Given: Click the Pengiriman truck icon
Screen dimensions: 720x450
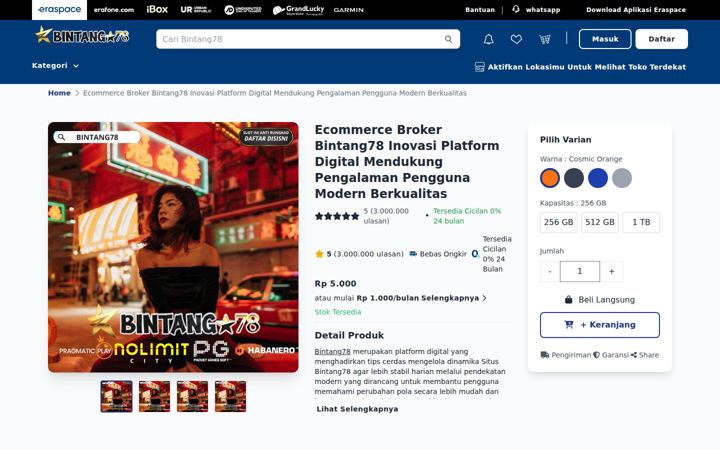Looking at the screenshot, I should (x=545, y=355).
